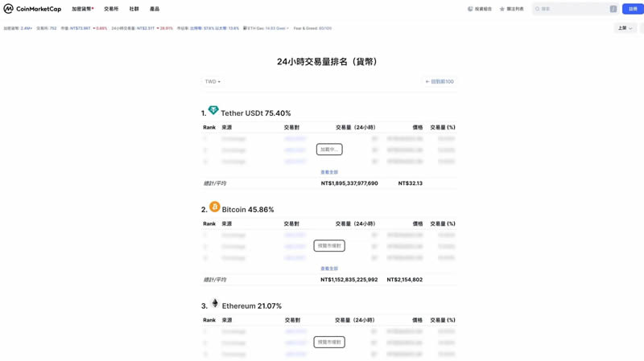Expand the 上架 dropdown at top right

click(625, 28)
